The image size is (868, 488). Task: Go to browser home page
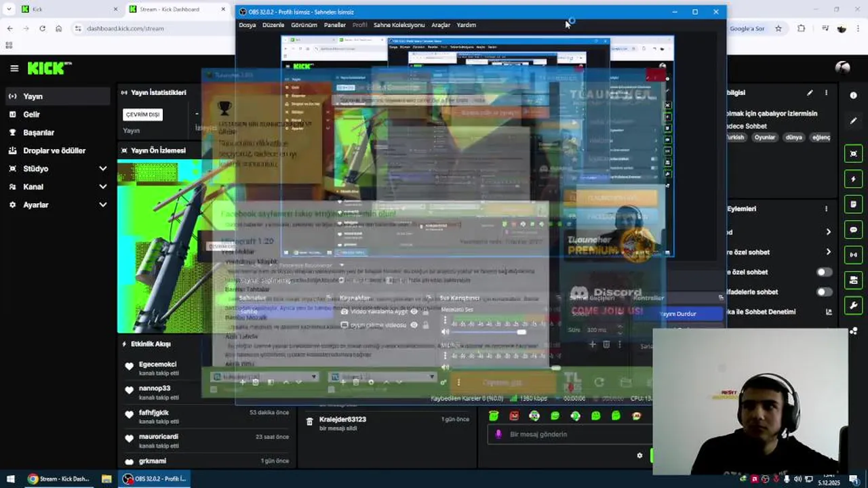[58, 28]
